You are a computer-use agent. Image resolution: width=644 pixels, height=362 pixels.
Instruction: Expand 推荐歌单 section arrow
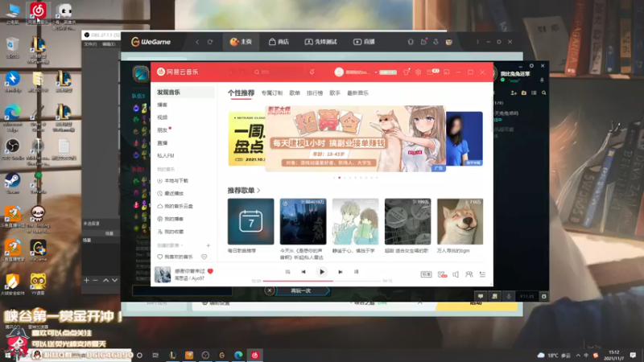coord(258,191)
